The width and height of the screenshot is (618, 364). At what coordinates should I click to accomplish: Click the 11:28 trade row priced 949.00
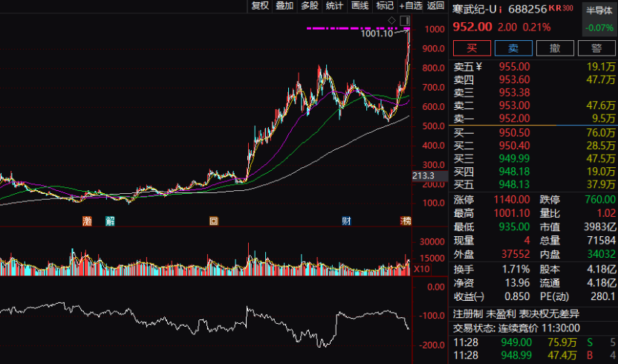coord(533,342)
